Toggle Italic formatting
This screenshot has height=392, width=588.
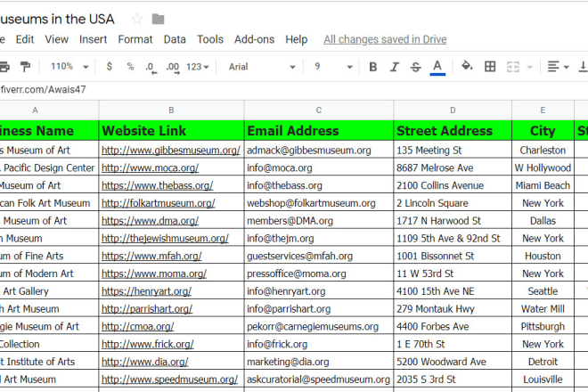coord(394,67)
